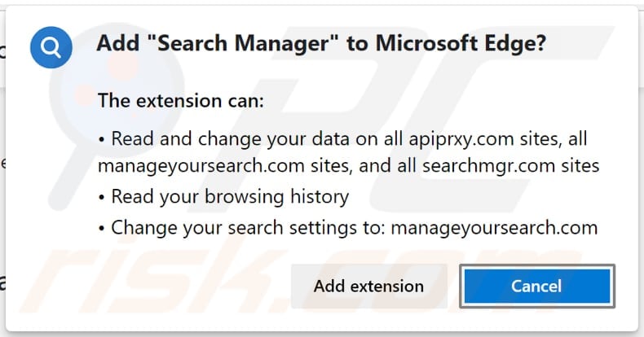Screen dimensions: 644x337
Task: Click the bullet before "Change your search"
Action: click(101, 228)
